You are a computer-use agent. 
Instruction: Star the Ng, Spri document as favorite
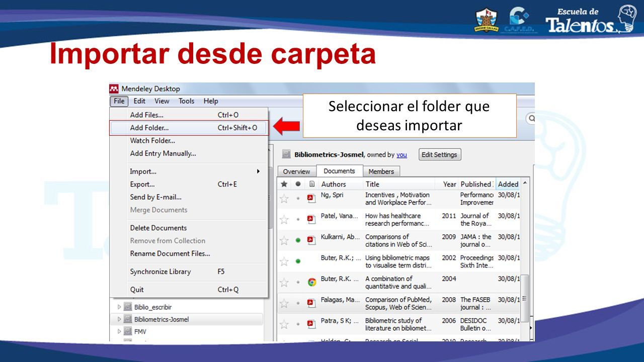coord(284,199)
